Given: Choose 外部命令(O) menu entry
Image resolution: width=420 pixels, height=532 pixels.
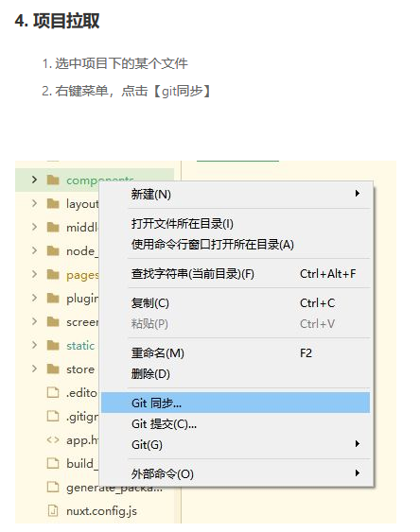Looking at the screenshot, I should (236, 473).
